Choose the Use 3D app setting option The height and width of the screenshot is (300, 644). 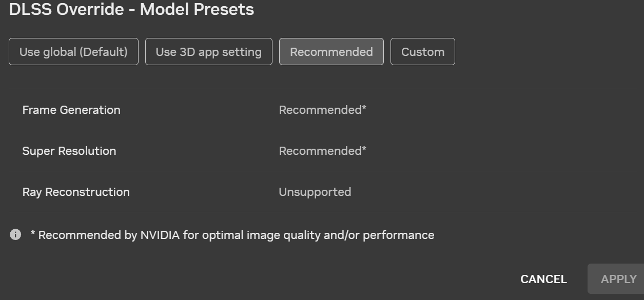point(208,52)
